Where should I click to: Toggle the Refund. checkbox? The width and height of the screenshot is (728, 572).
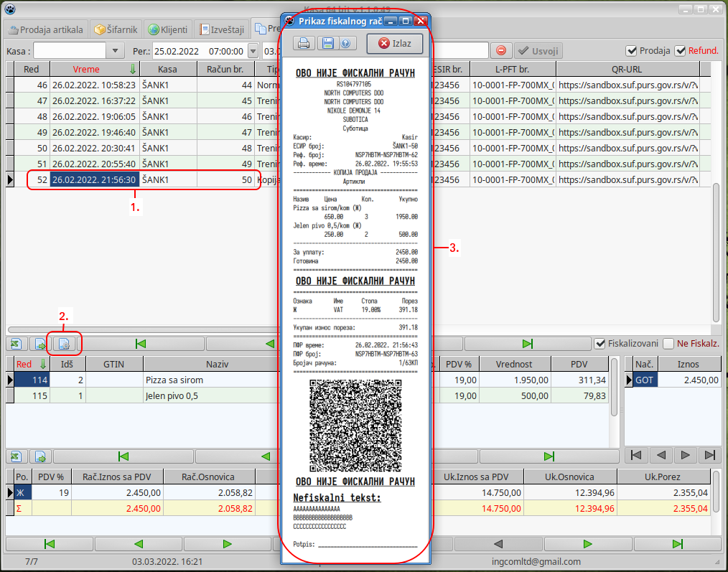pyautogui.click(x=681, y=51)
